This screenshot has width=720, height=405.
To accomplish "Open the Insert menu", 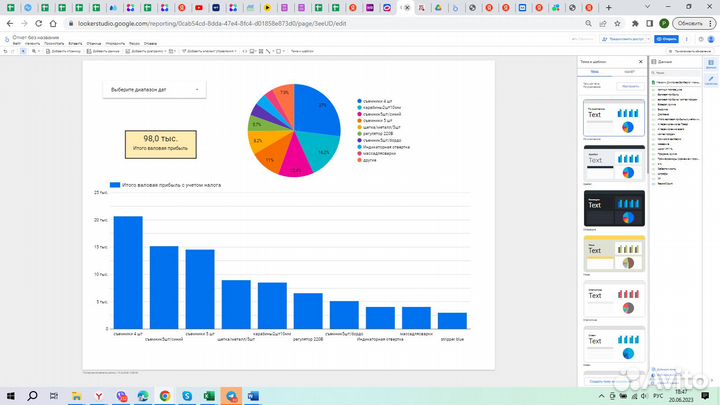I will pyautogui.click(x=75, y=44).
